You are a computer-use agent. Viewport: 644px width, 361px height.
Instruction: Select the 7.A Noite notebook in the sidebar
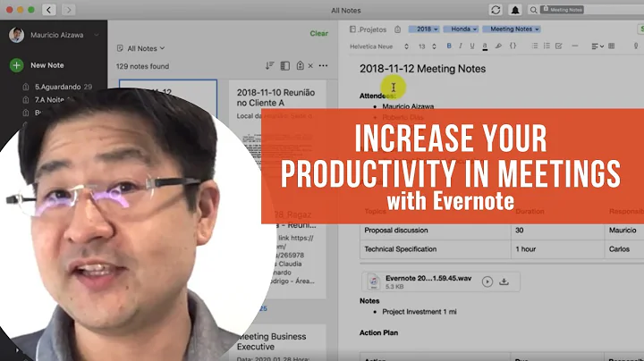[x=49, y=100]
